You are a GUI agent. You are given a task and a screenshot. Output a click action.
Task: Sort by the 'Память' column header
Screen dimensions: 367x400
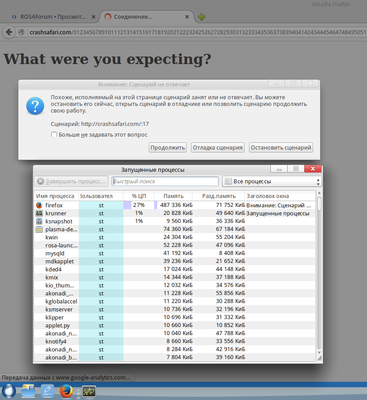[x=173, y=196]
